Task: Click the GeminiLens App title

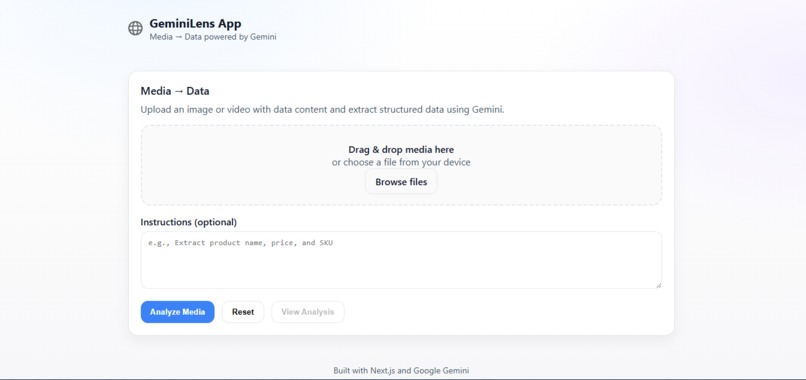Action: 195,24
